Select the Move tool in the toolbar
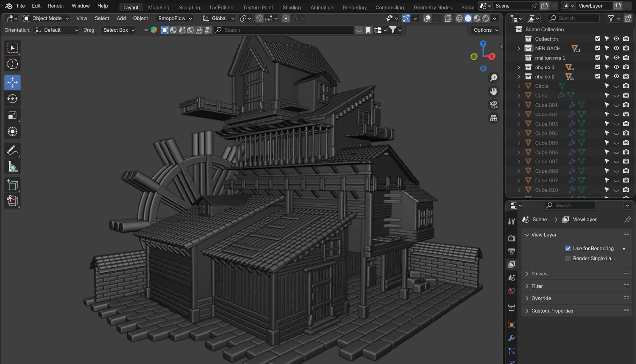The height and width of the screenshot is (364, 636). tap(12, 82)
